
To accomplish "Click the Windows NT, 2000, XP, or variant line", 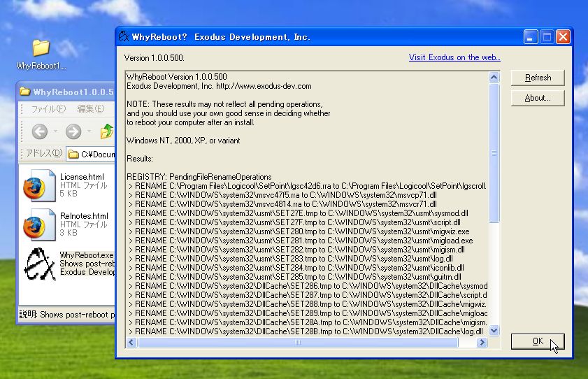I will point(183,141).
